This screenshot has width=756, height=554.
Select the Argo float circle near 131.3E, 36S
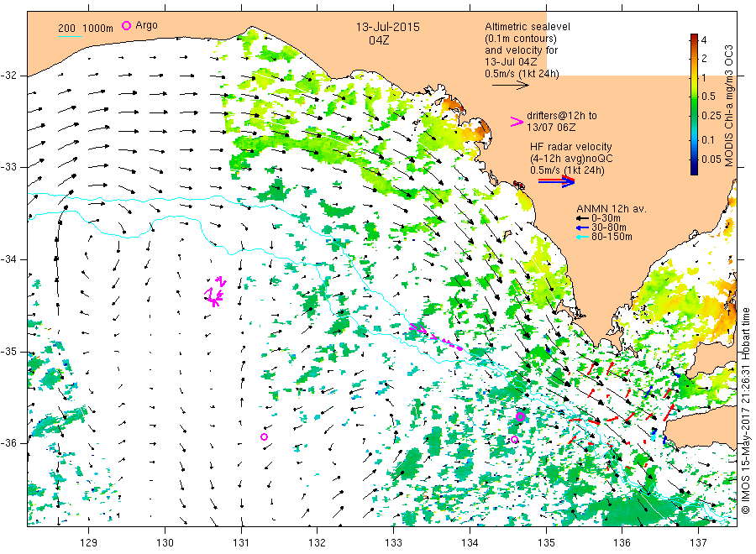tap(264, 437)
